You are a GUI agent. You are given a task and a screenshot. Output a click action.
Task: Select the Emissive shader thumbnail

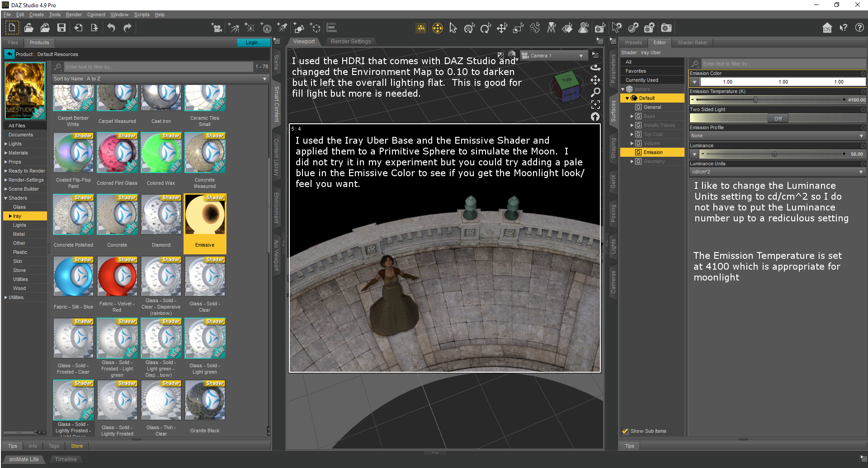click(x=205, y=215)
